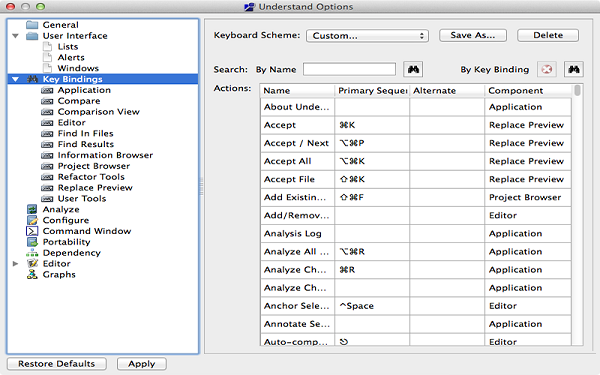Image resolution: width=600 pixels, height=375 pixels.
Task: Click the By Key Binding binoculars icon
Action: 574,70
